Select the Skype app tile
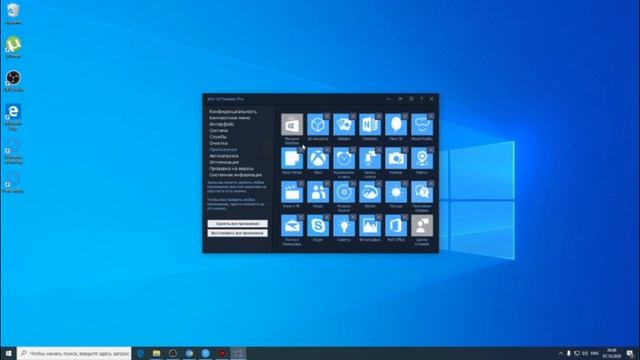640x360 pixels. click(318, 226)
